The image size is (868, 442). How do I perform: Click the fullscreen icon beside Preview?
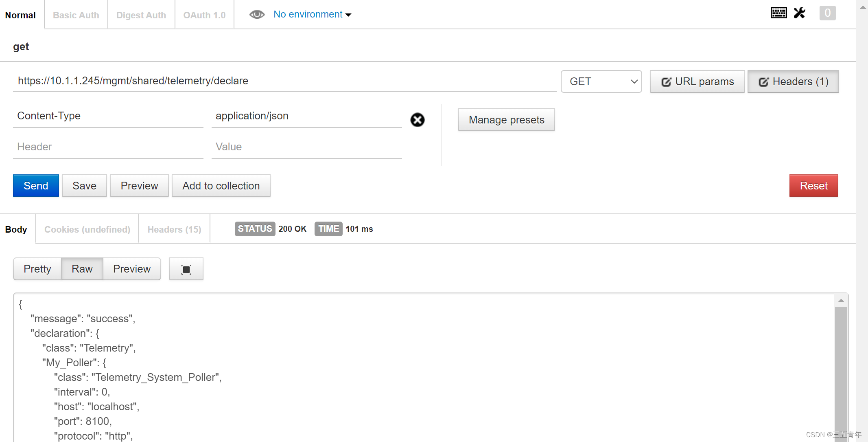(186, 269)
